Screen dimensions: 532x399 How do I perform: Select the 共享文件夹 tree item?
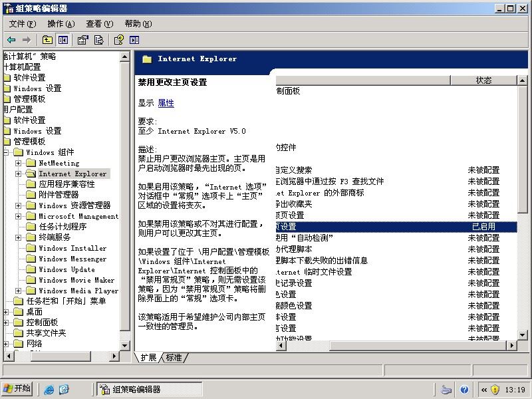[x=40, y=333]
